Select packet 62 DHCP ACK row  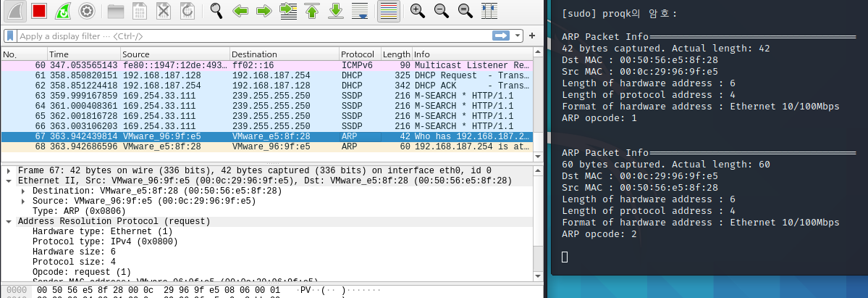267,86
